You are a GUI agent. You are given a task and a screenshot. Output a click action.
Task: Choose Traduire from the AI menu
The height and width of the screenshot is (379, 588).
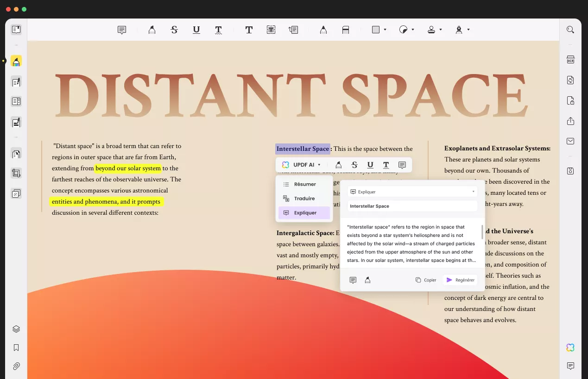coord(304,199)
